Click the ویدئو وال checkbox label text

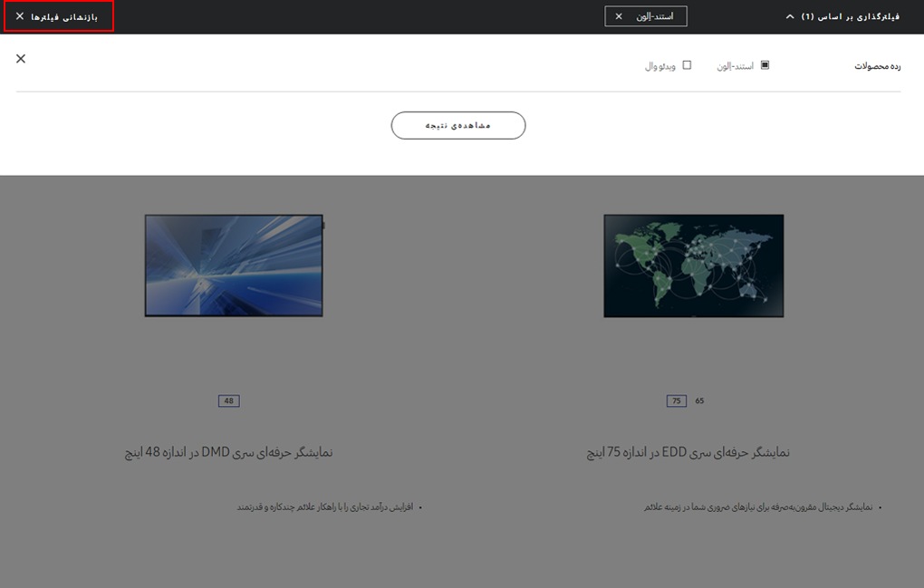660,66
